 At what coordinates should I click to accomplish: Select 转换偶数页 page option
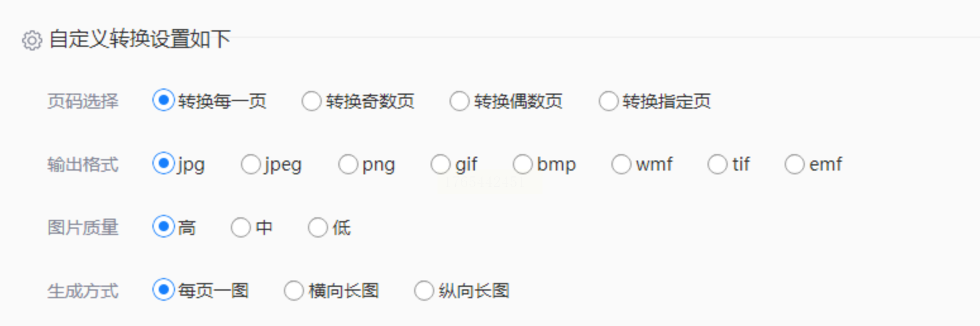459,101
